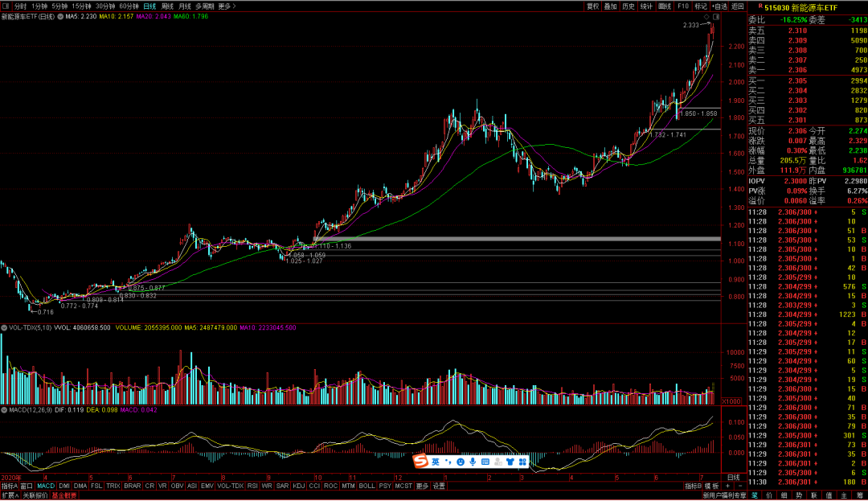Screen dimensions: 868x501
Task: Click the 515030 新能源车ETF title
Action: pyautogui.click(x=801, y=8)
